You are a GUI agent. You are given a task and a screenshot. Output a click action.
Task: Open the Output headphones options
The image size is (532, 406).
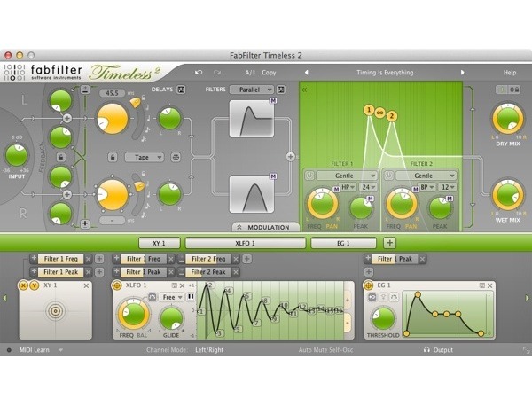click(x=438, y=349)
